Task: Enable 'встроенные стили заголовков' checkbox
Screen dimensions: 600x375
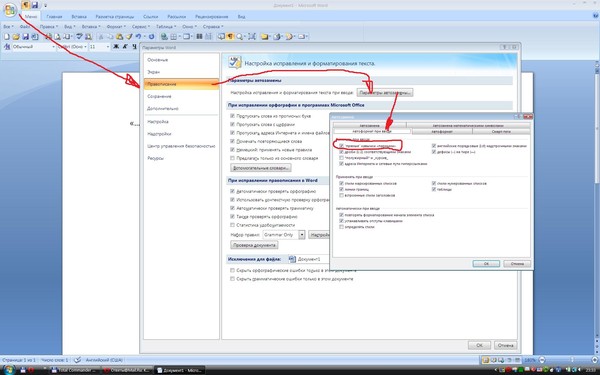Action: [341, 195]
